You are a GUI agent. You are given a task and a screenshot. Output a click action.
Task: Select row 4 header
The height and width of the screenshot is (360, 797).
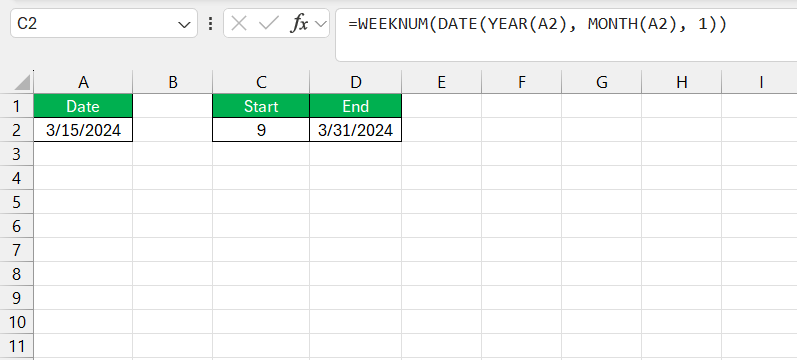click(16, 178)
